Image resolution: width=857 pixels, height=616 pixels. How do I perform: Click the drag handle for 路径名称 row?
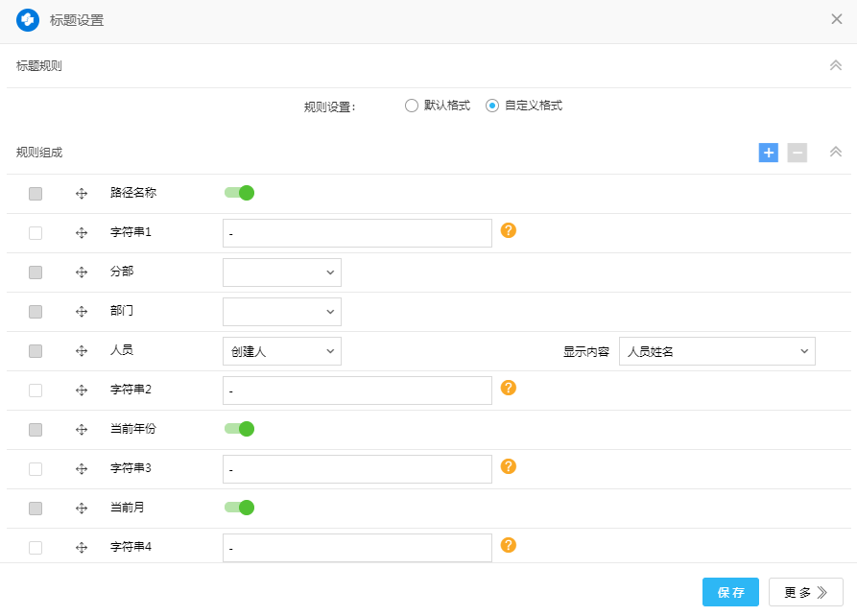click(x=82, y=194)
